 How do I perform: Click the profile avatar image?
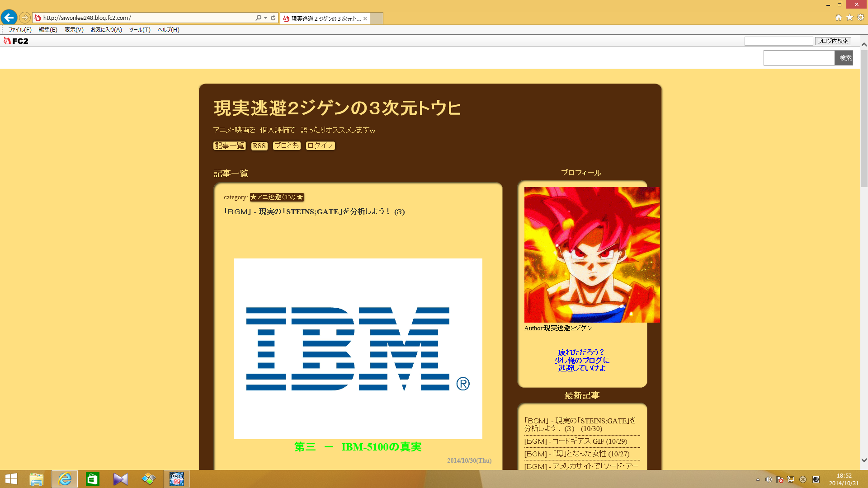tap(592, 254)
